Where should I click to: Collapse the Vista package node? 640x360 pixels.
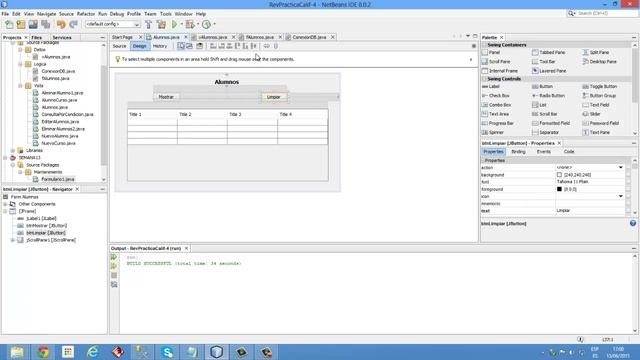point(20,86)
